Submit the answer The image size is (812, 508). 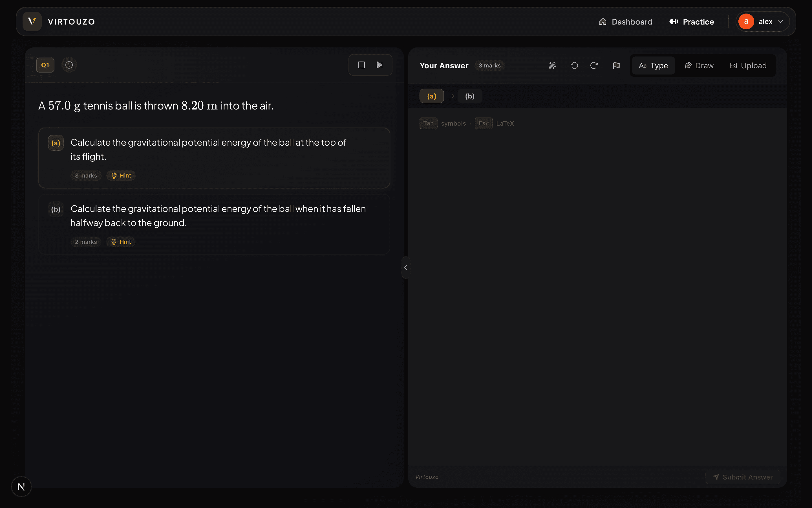(x=743, y=477)
